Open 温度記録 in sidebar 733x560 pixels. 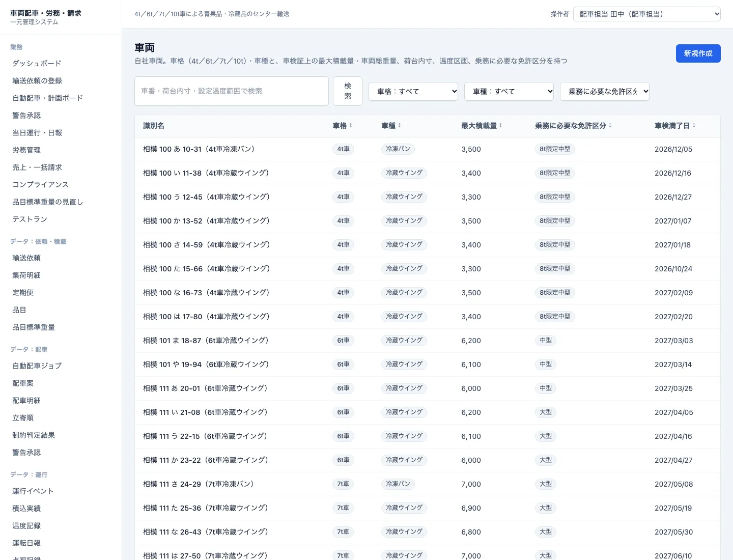click(x=26, y=526)
